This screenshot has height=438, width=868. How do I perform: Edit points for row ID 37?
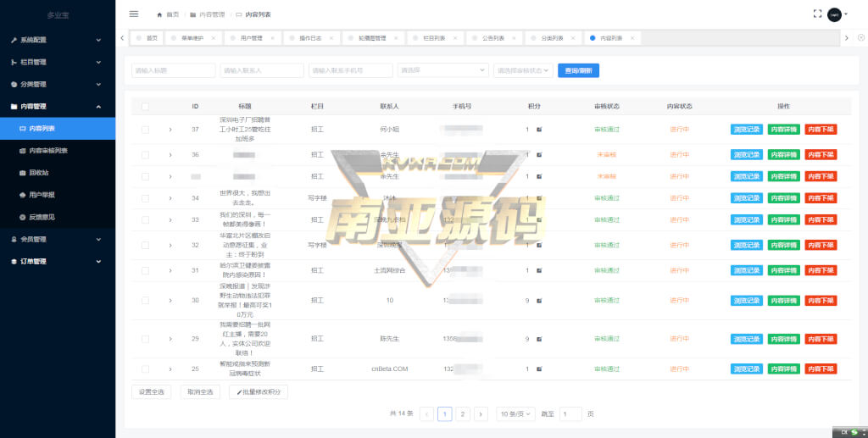pos(539,130)
